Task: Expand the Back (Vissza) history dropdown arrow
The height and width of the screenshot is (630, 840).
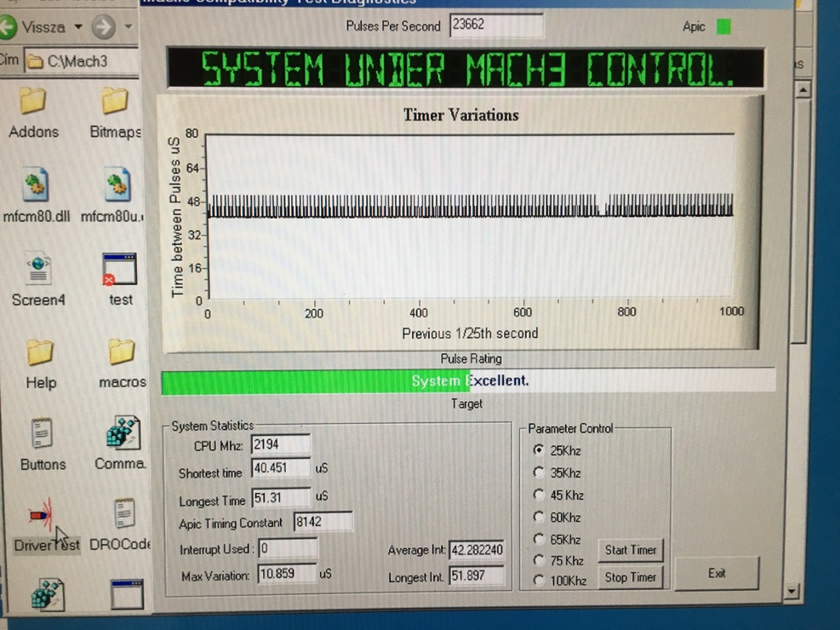Action: [78, 27]
